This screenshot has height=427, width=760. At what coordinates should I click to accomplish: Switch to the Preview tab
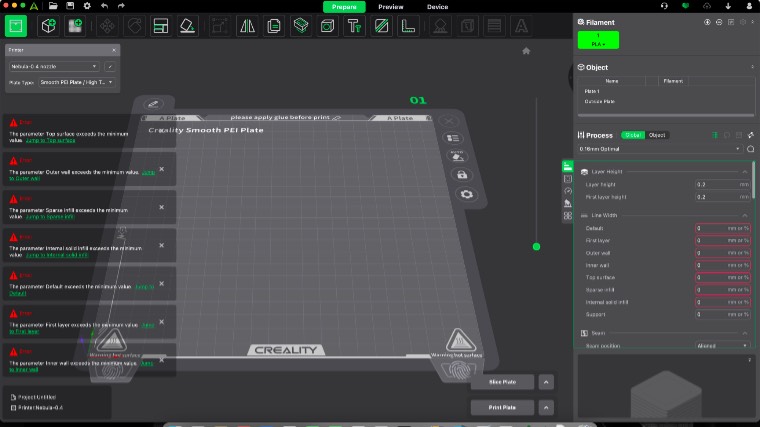tap(391, 7)
